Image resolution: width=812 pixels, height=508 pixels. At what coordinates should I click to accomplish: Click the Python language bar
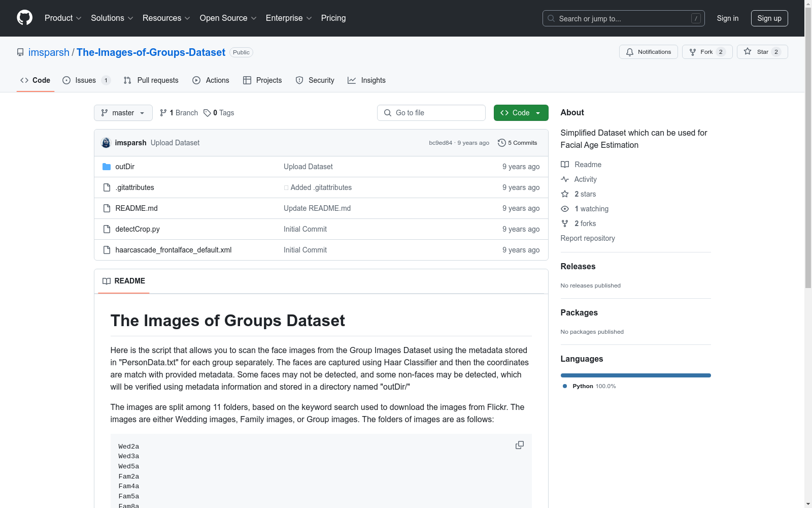point(636,375)
